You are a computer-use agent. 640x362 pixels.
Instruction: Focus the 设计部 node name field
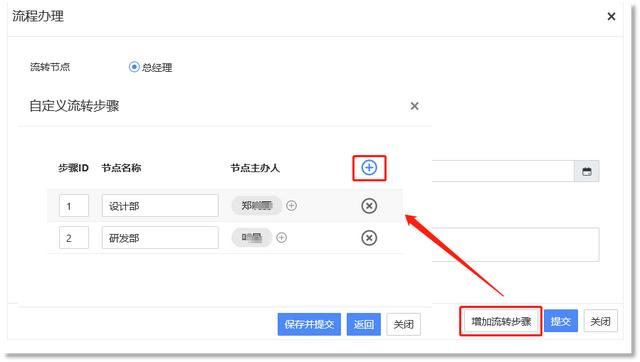pos(160,206)
